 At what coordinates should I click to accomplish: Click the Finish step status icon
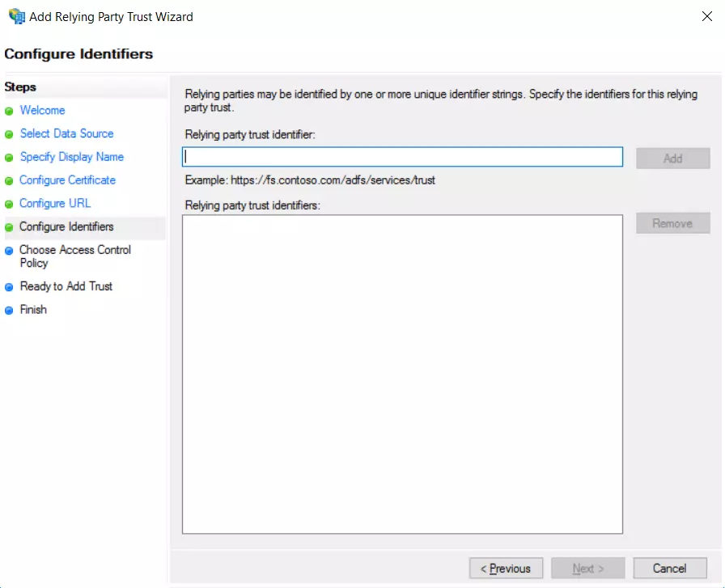click(9, 310)
